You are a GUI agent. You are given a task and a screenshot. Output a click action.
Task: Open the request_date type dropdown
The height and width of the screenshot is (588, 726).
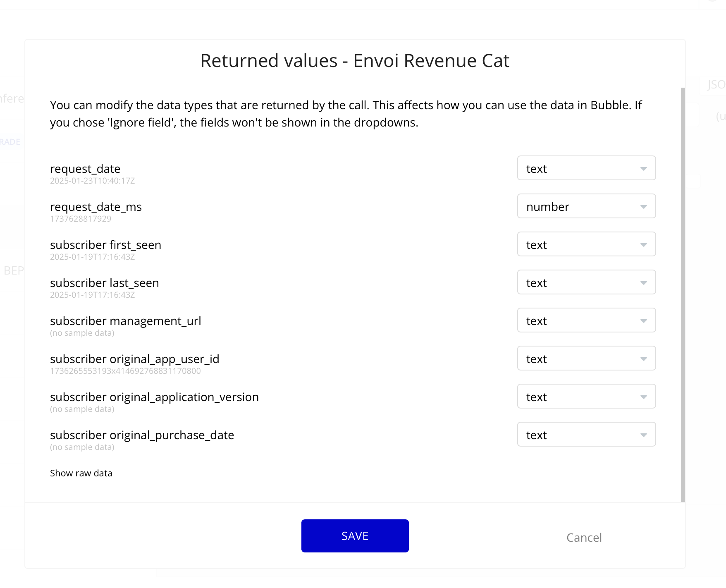[586, 168]
